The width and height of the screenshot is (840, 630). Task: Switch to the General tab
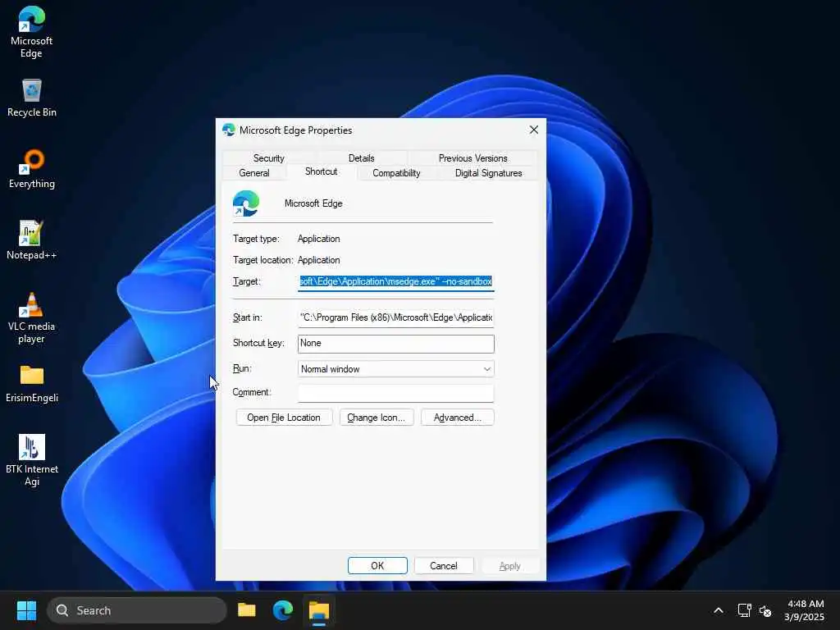pyautogui.click(x=254, y=173)
